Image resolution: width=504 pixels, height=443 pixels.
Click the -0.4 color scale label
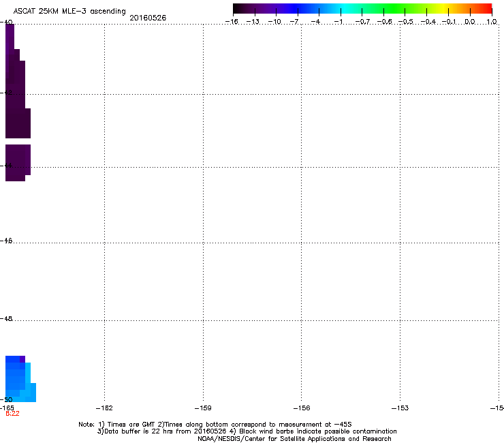click(428, 22)
